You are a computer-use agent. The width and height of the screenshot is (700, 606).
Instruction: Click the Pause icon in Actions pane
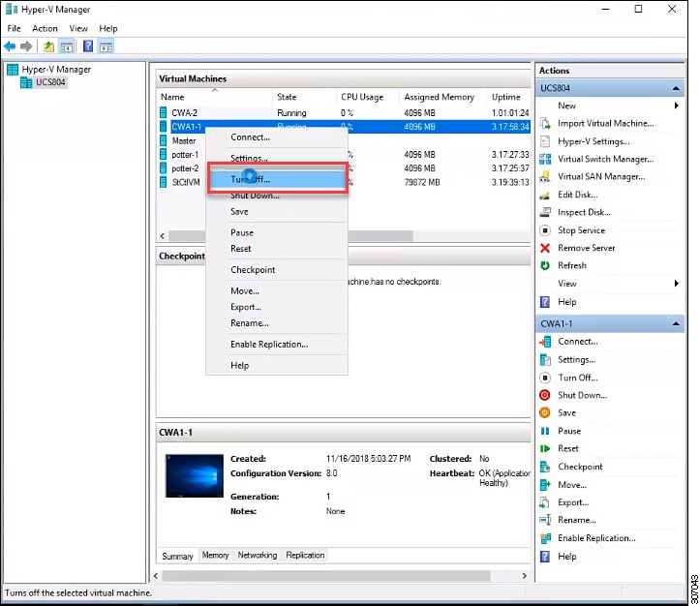545,431
